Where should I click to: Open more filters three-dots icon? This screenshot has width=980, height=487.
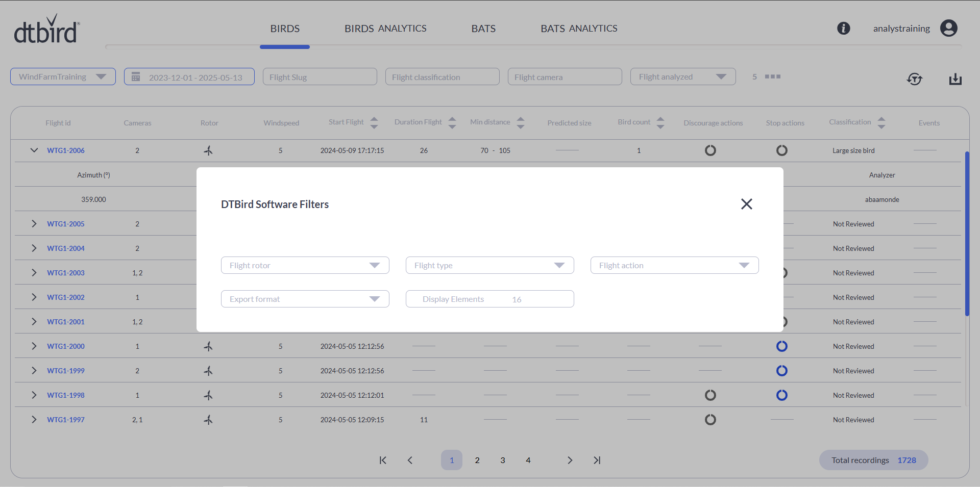click(x=772, y=77)
